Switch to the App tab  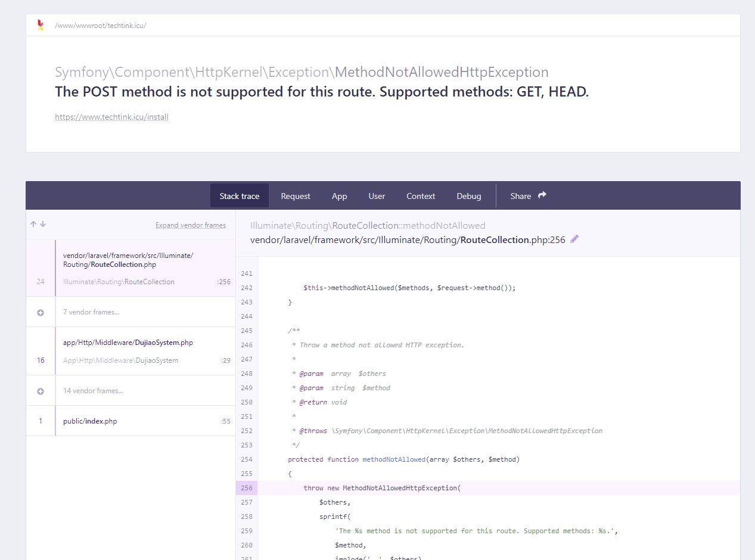tap(340, 195)
